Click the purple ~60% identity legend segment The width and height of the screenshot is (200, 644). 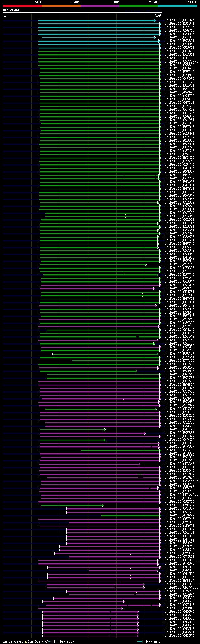(100, 6)
